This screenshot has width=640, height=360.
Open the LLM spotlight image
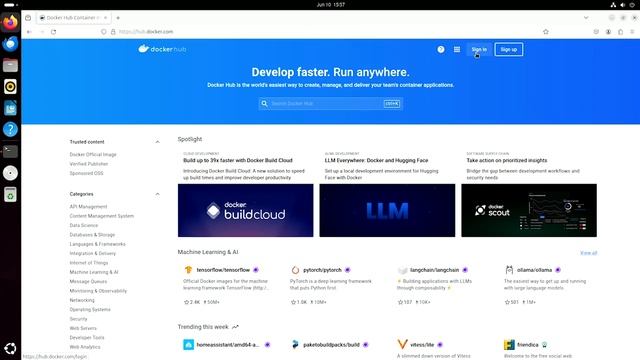coord(387,210)
